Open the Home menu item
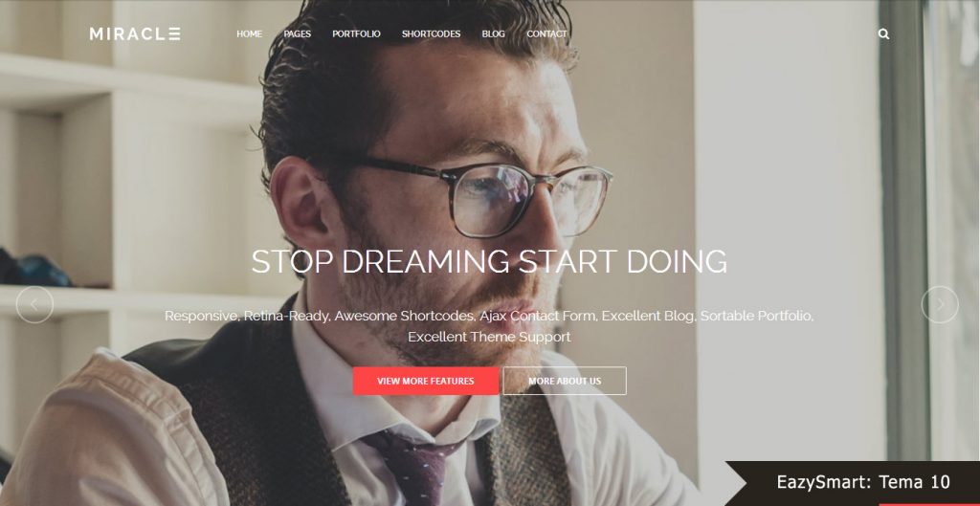 pos(250,33)
